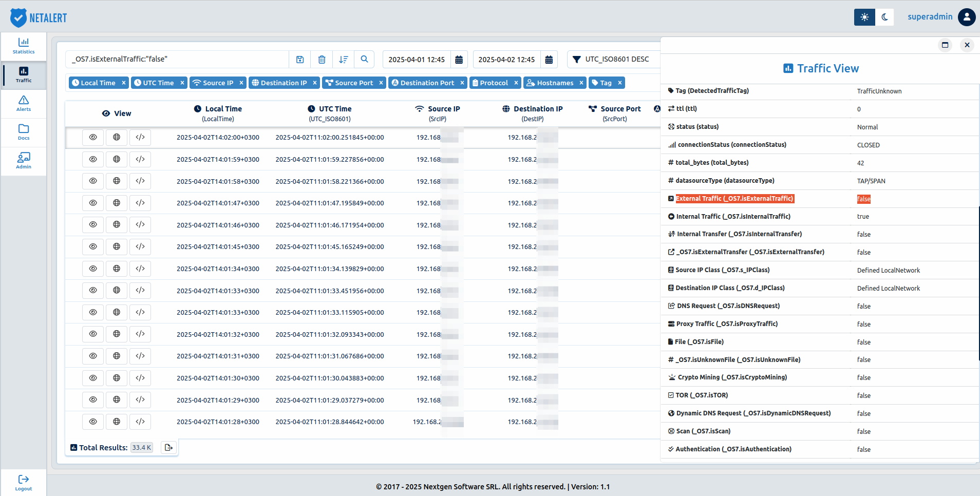Remove the Protocol column chip

[x=516, y=83]
